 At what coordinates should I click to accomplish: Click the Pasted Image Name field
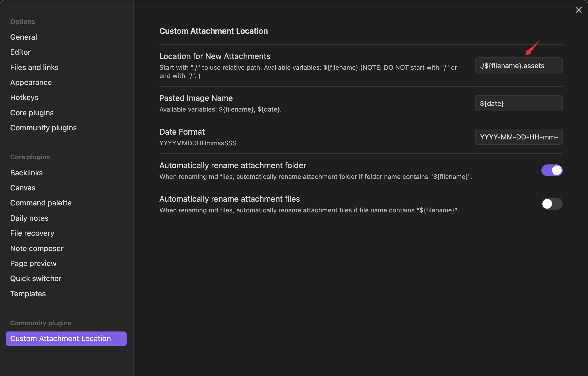(519, 104)
